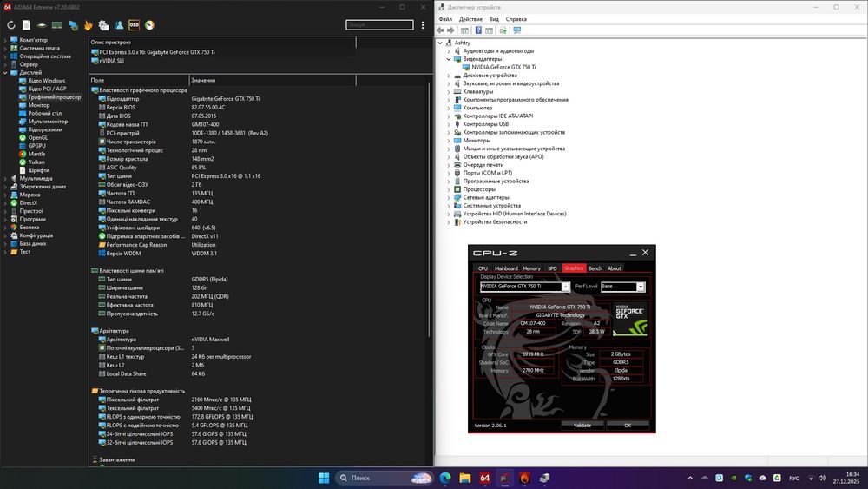Click the Поле column header
This screenshot has width=868, height=489.
point(139,80)
